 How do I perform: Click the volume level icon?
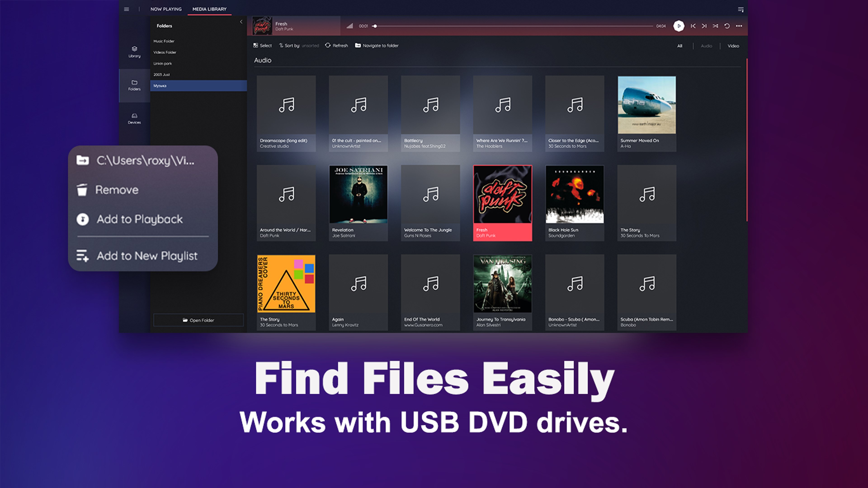coord(349,26)
